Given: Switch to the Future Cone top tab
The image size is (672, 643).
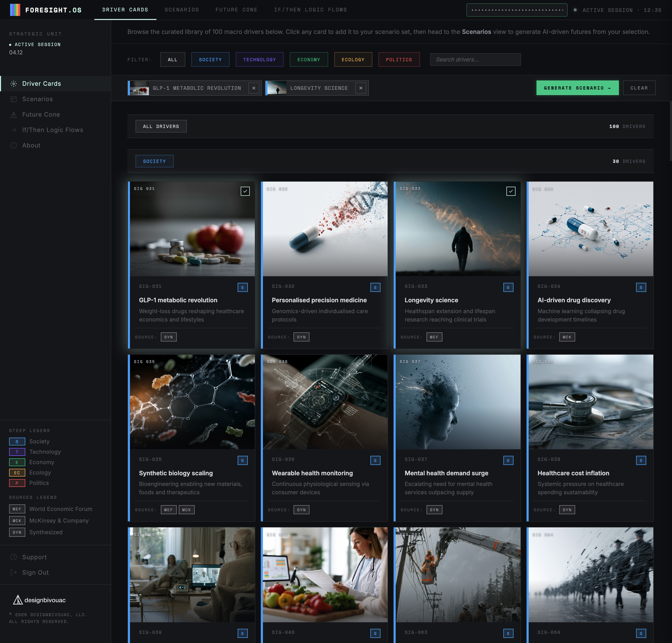Looking at the screenshot, I should pos(237,10).
